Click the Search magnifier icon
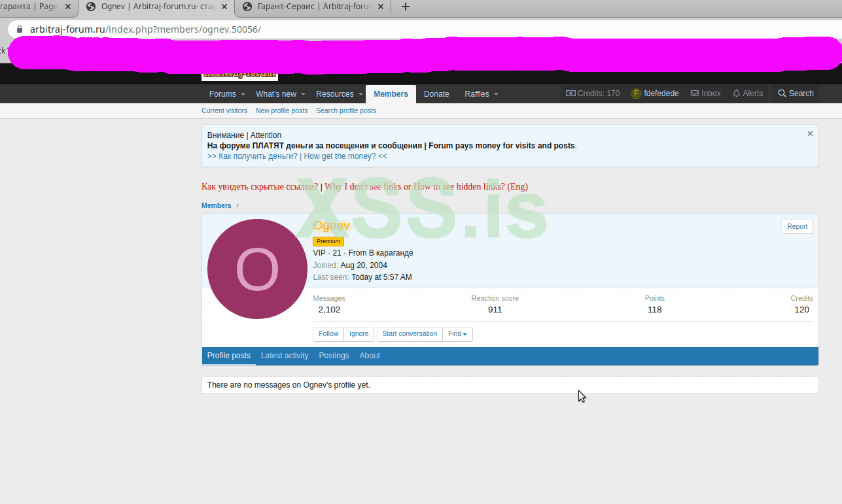This screenshot has height=504, width=842. pyautogui.click(x=782, y=93)
